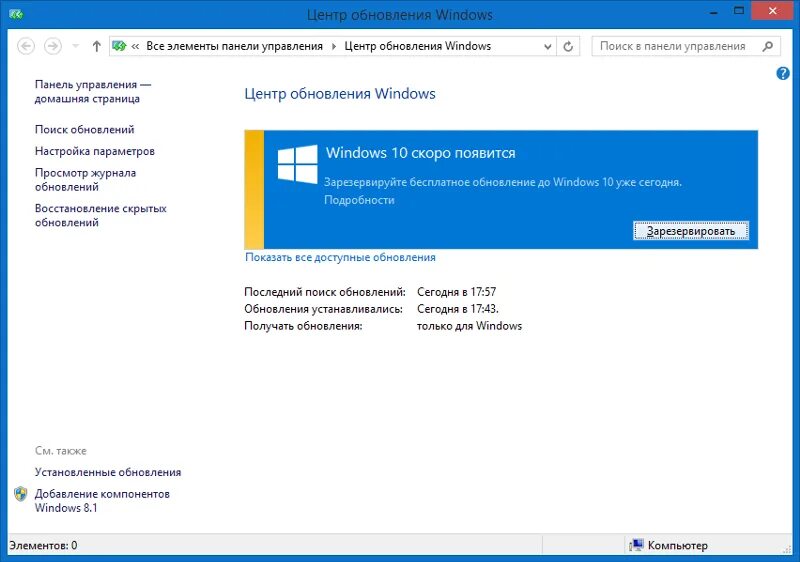Image resolution: width=800 pixels, height=562 pixels.
Task: Open recent locations dropdown arrow
Action: coord(76,46)
